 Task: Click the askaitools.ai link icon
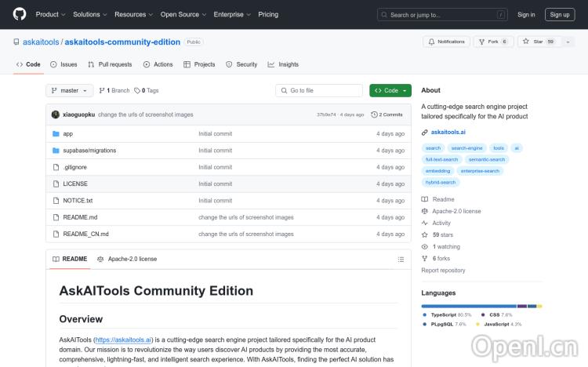coord(425,133)
